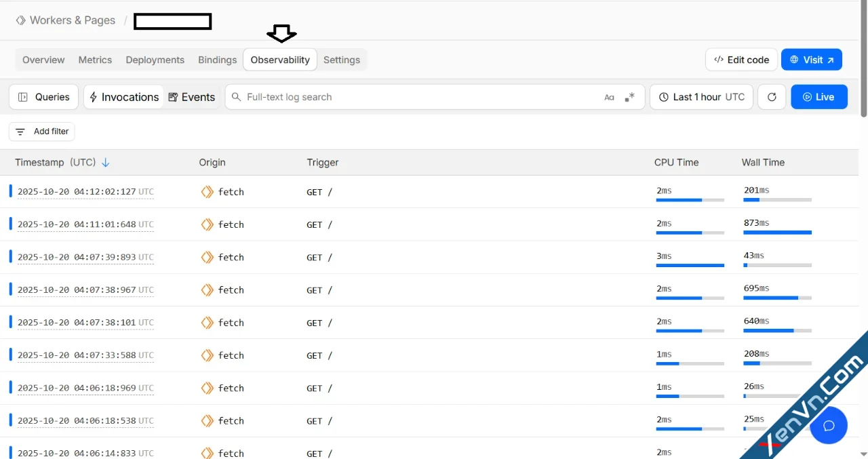Click the Workers & Pages breadcrumb icon
This screenshot has width=868, height=459.
(x=21, y=20)
